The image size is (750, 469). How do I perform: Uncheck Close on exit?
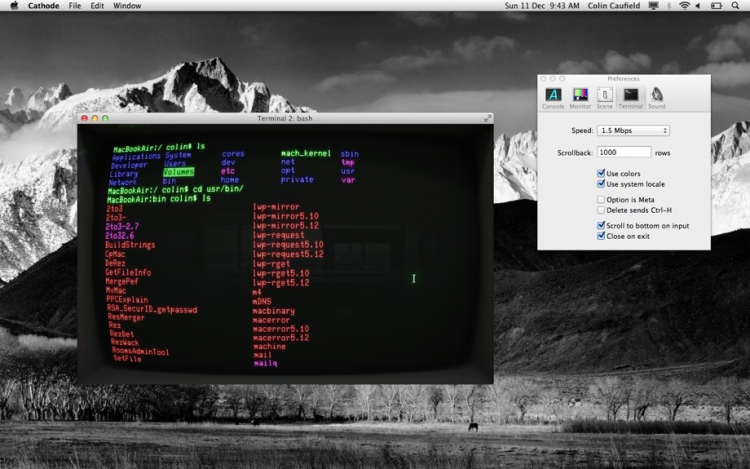coord(600,236)
